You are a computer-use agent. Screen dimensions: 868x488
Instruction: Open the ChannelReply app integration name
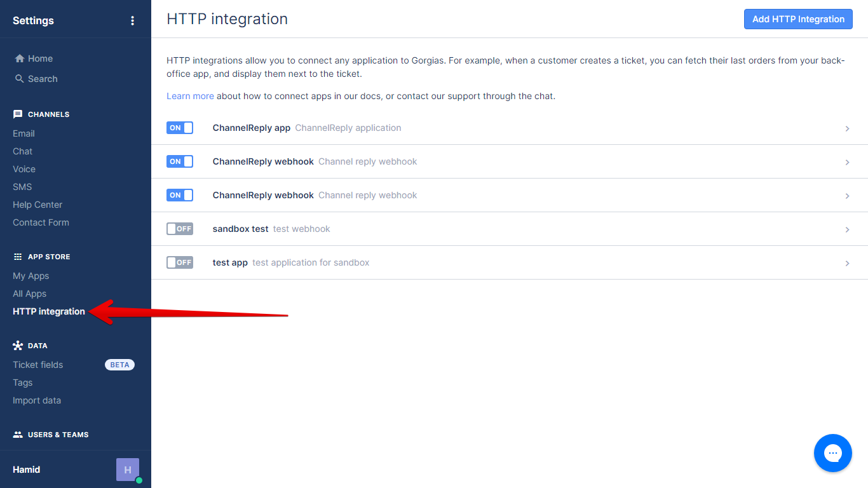click(x=252, y=128)
